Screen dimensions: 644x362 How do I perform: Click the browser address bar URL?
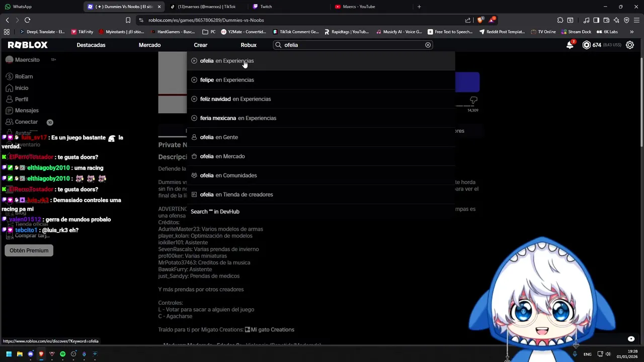(206, 20)
